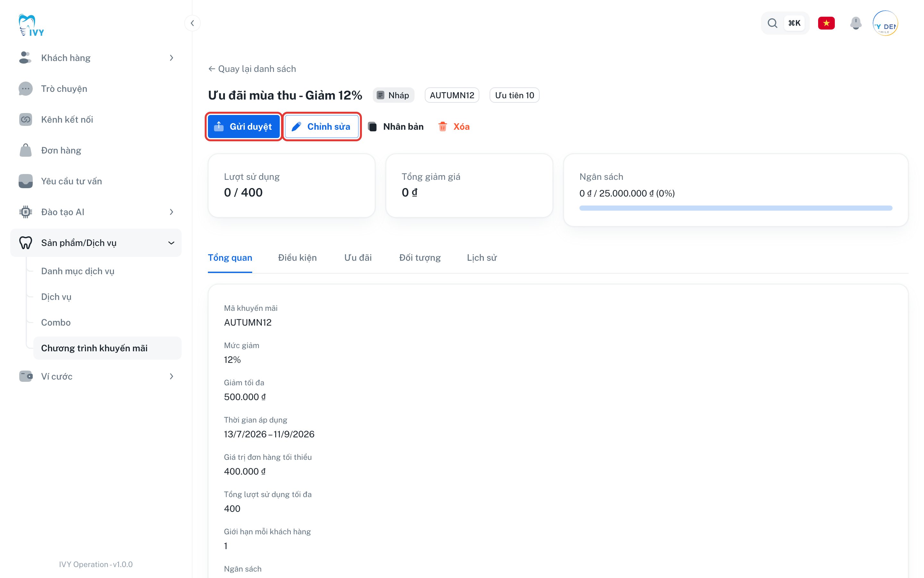Open Danh mục dịch vụ submenu item
The image size is (924, 578).
107,271
